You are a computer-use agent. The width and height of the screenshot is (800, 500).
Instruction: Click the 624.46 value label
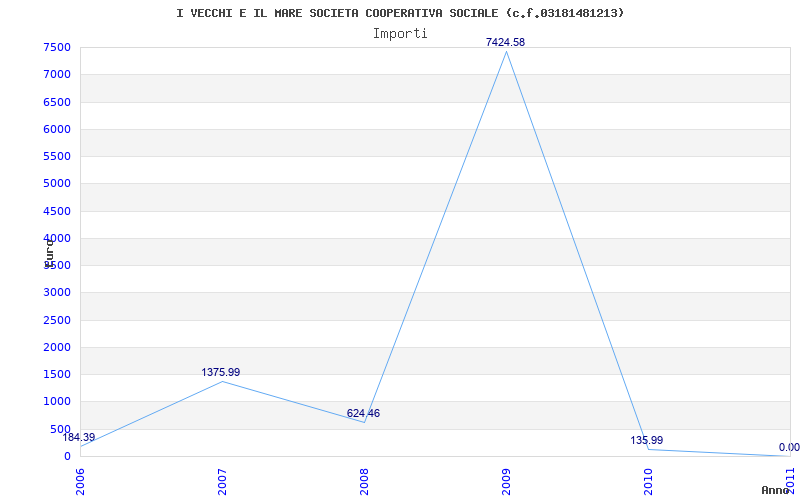click(x=363, y=413)
